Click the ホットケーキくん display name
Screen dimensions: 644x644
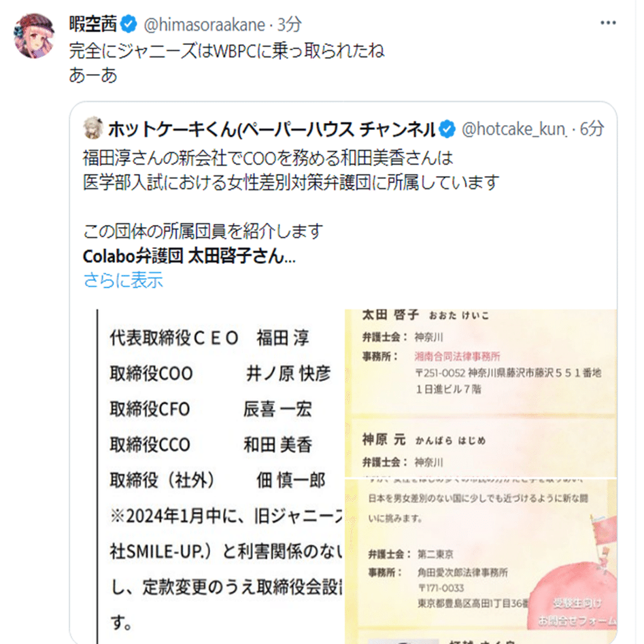click(271, 129)
